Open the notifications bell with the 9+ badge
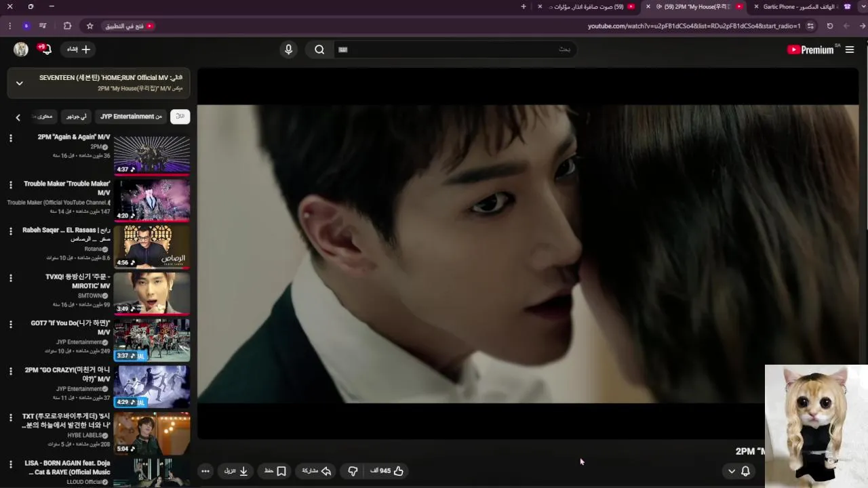 [x=45, y=49]
